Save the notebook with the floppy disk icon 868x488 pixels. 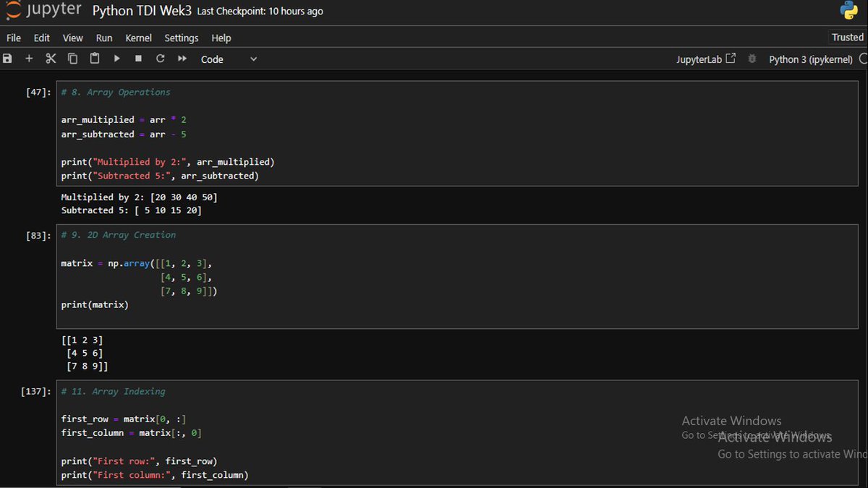pos(8,59)
